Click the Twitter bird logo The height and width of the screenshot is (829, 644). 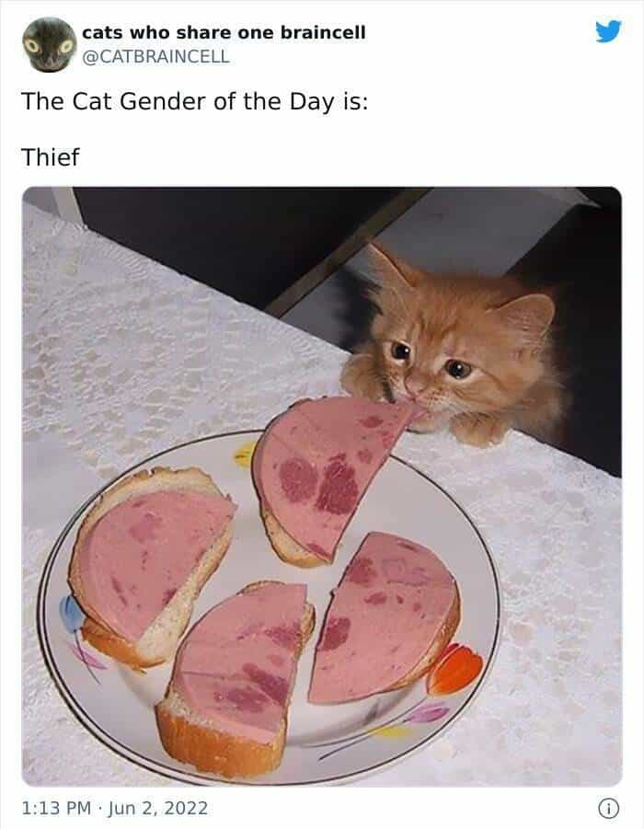[x=608, y=31]
